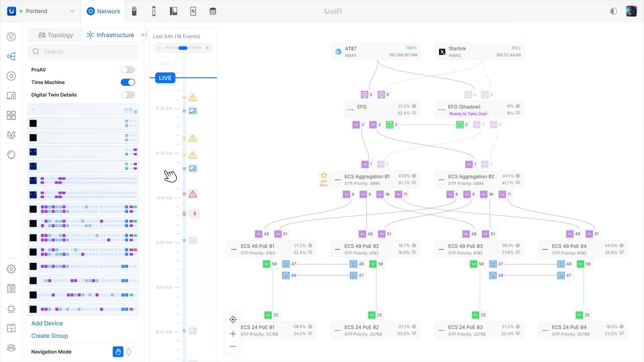Click the Add Device link
The height and width of the screenshot is (362, 644).
tap(47, 323)
